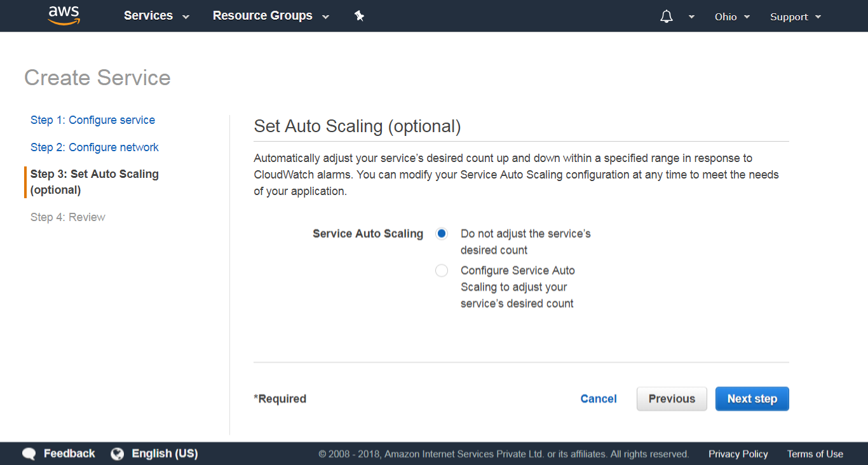Viewport: 868px width, 465px height.
Task: Click the Previous button
Action: pyautogui.click(x=672, y=399)
